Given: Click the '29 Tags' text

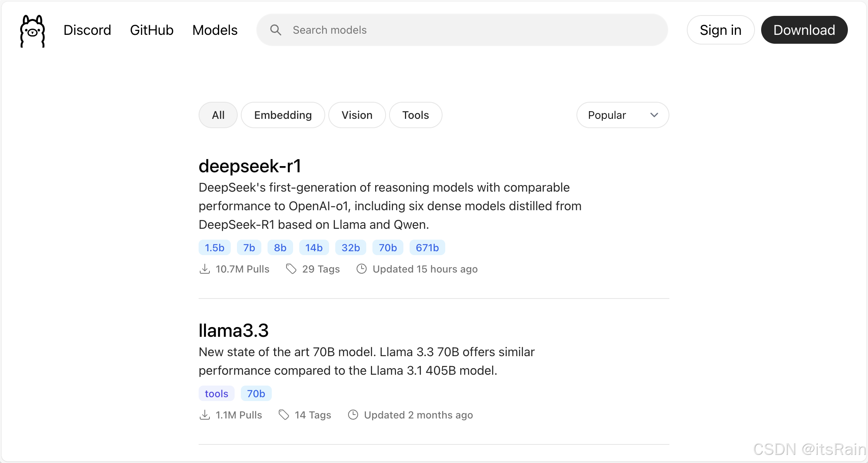Looking at the screenshot, I should 321,269.
